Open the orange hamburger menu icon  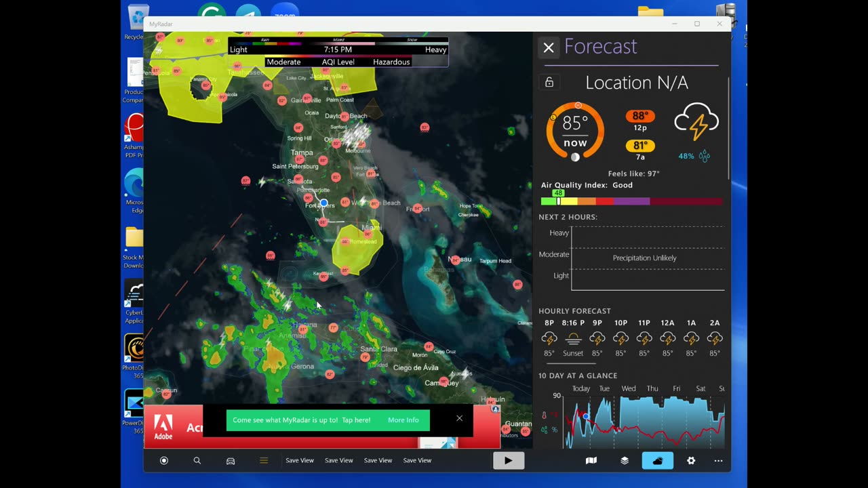264,460
